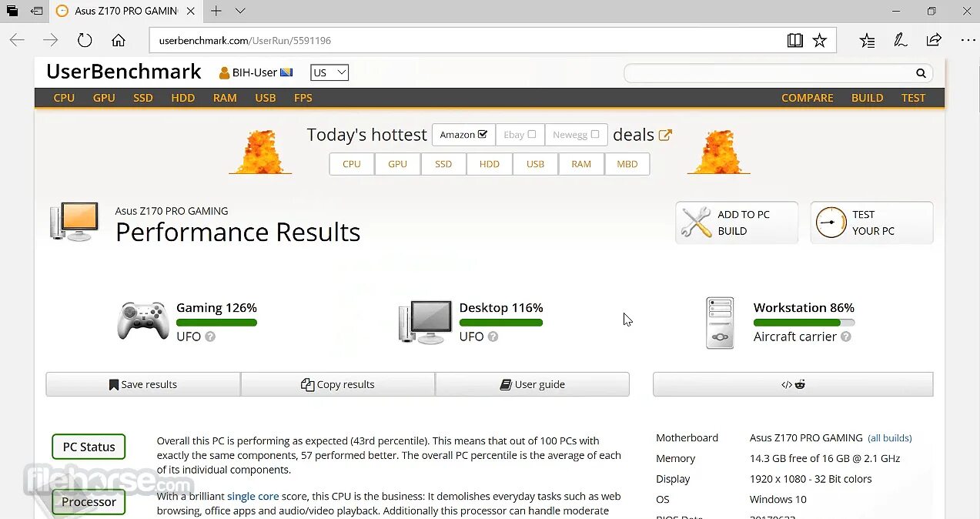
Task: Click the set tabs aside icon
Action: coord(36,11)
